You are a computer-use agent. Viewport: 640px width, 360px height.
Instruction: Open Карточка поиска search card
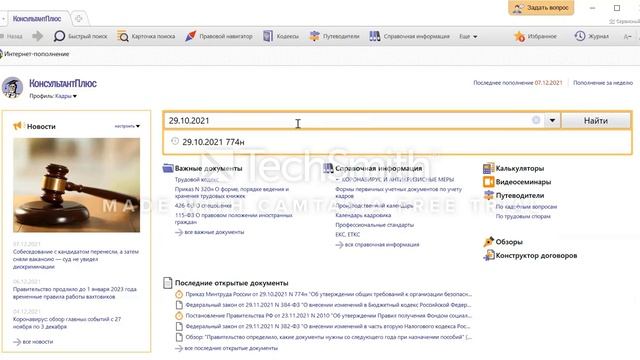tap(146, 36)
